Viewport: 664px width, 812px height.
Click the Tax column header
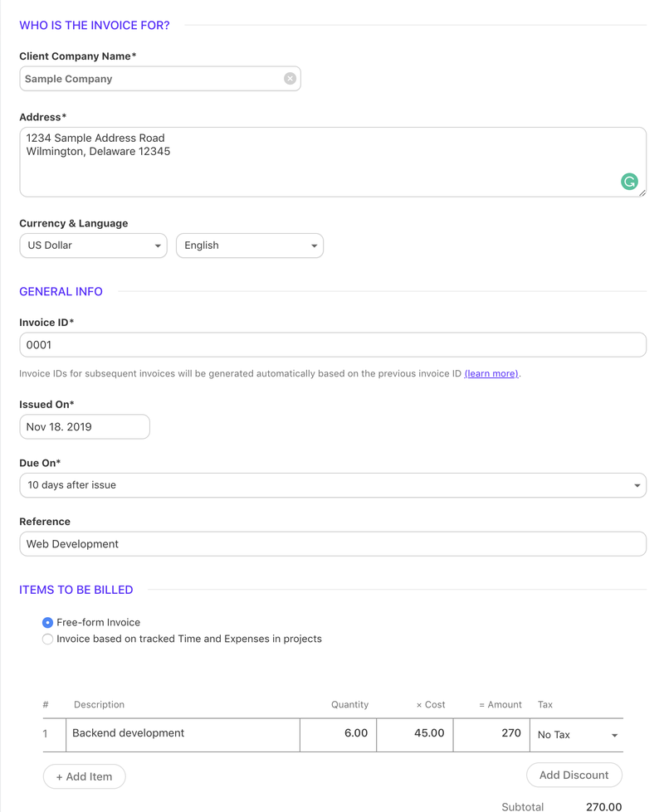[544, 704]
